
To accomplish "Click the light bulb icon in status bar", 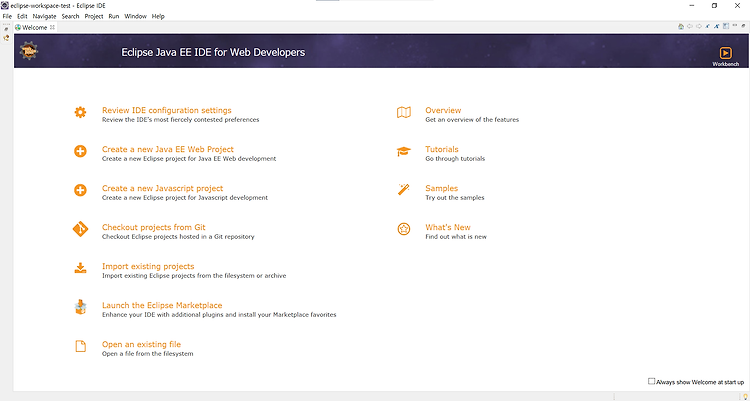I will coord(745,397).
